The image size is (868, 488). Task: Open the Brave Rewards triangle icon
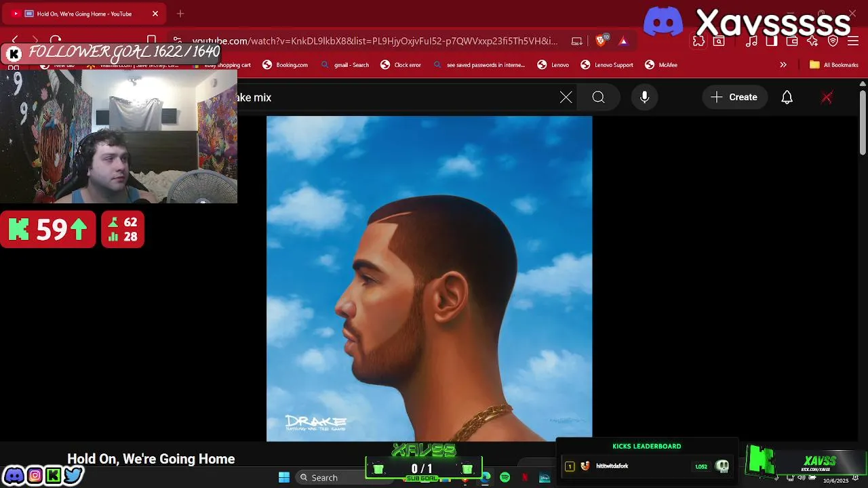623,41
